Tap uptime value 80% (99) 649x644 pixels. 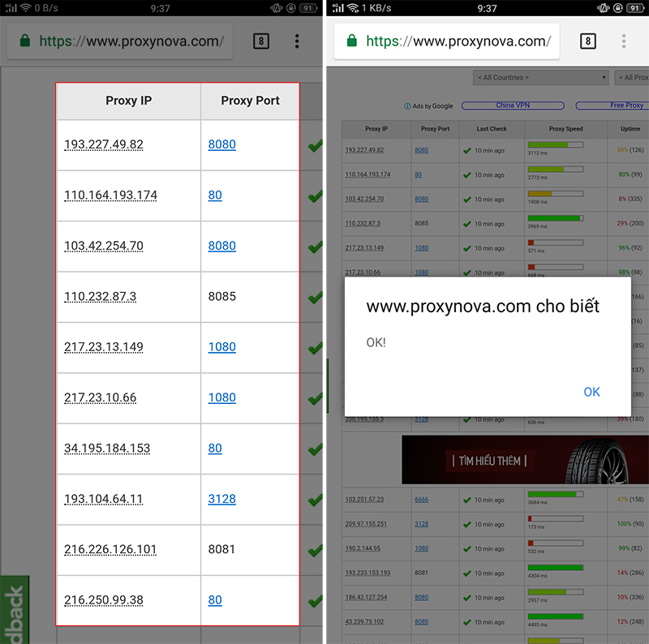coord(630,174)
